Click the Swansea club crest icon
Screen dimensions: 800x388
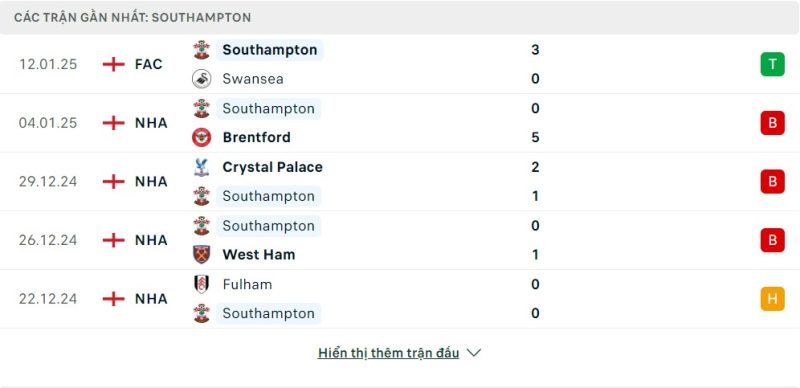[x=202, y=79]
